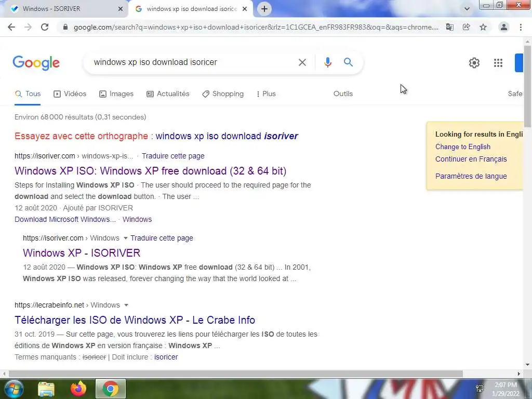Submit search with magnifier icon
The image size is (532, 399).
point(348,62)
